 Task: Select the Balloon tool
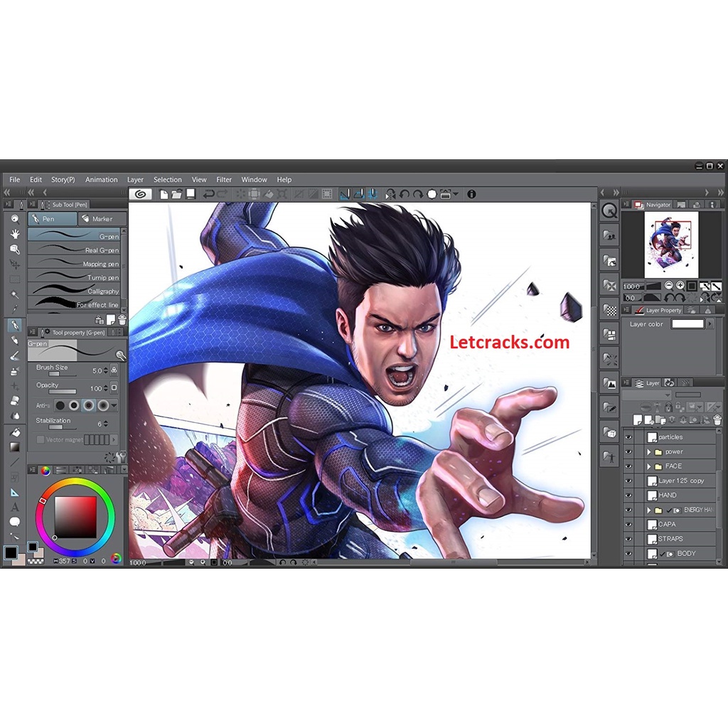[x=14, y=522]
